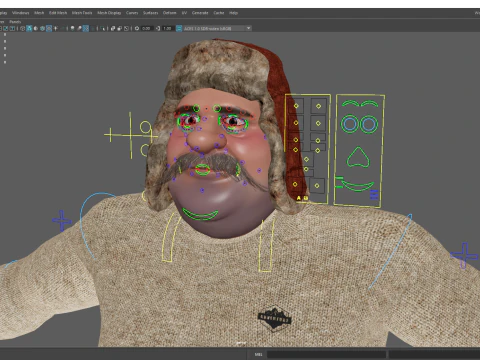
Task: Open the Curves menu
Action: pyautogui.click(x=132, y=13)
